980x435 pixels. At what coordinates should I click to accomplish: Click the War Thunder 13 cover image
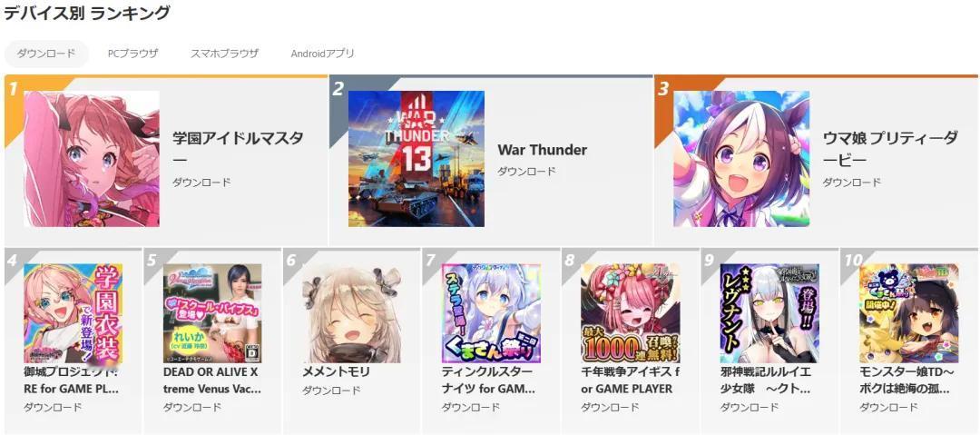pyautogui.click(x=416, y=159)
